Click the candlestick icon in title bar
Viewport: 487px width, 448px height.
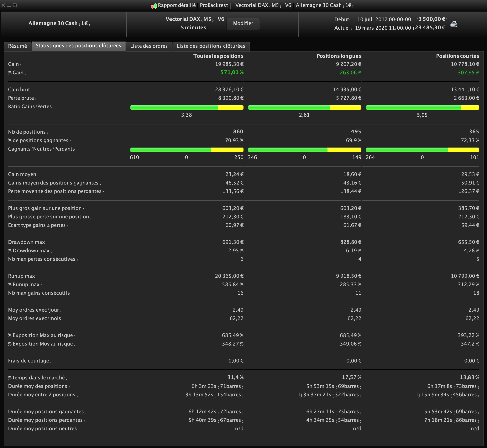154,6
